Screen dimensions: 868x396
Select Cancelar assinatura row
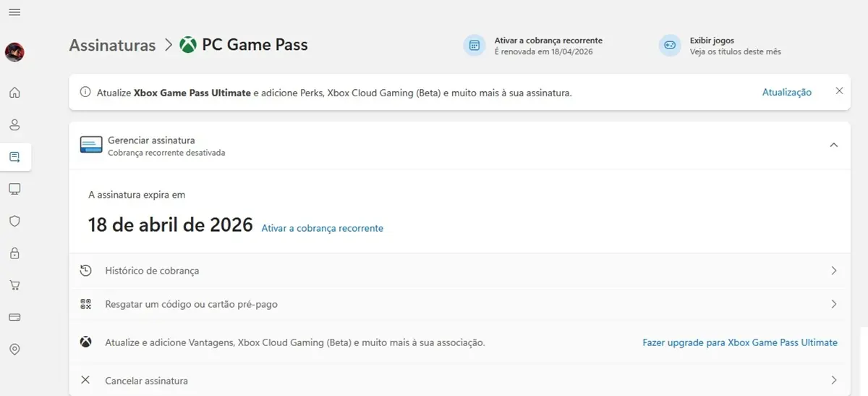coord(459,380)
